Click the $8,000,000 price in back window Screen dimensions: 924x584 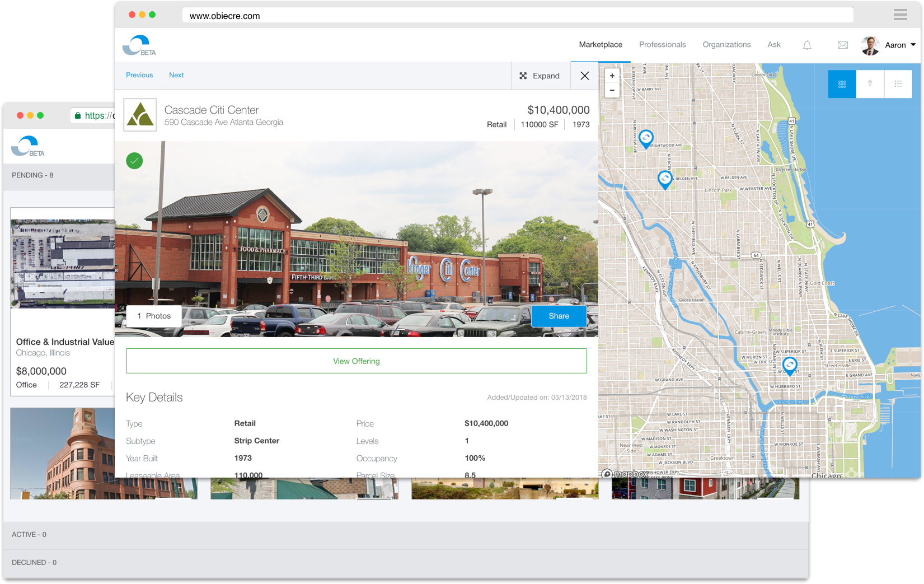tap(41, 371)
